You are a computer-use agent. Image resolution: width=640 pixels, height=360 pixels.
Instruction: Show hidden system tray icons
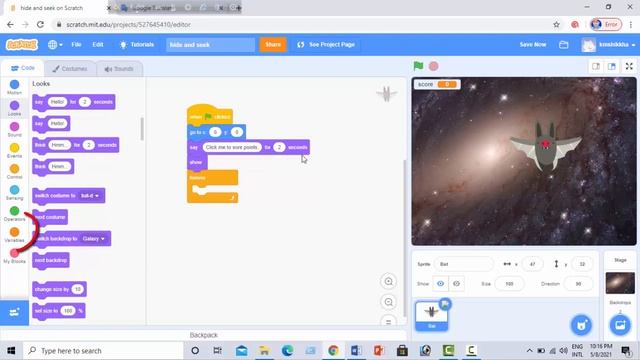pyautogui.click(x=529, y=351)
